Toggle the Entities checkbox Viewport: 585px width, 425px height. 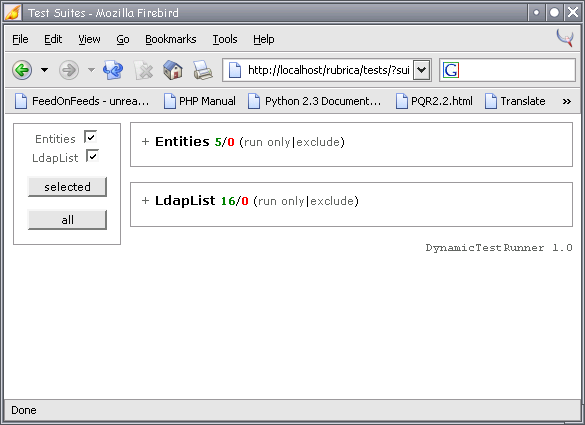coord(90,137)
